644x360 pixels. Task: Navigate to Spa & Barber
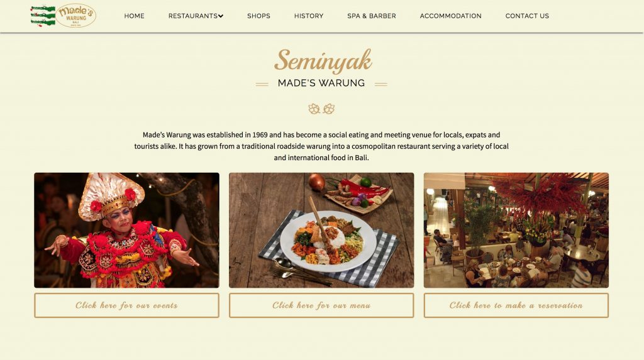tap(372, 16)
